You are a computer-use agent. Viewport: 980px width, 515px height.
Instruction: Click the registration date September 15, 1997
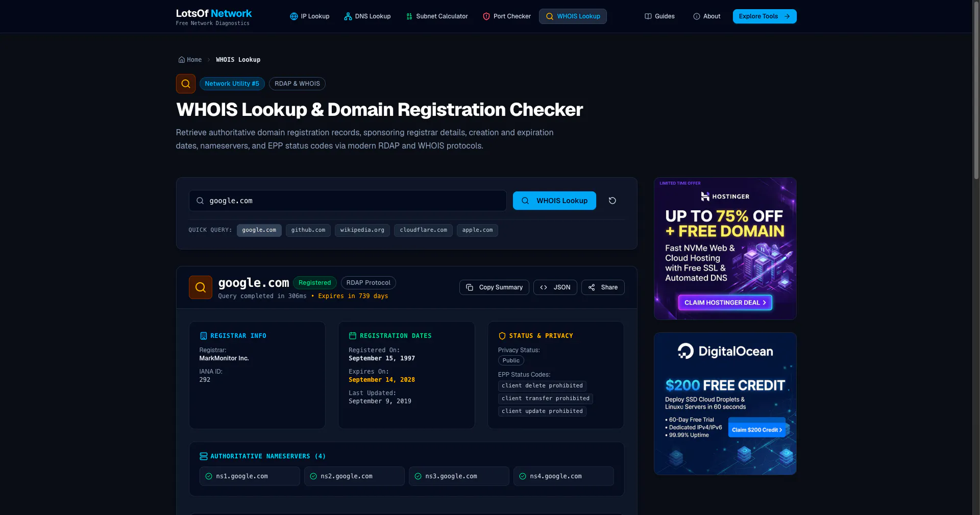tap(382, 358)
